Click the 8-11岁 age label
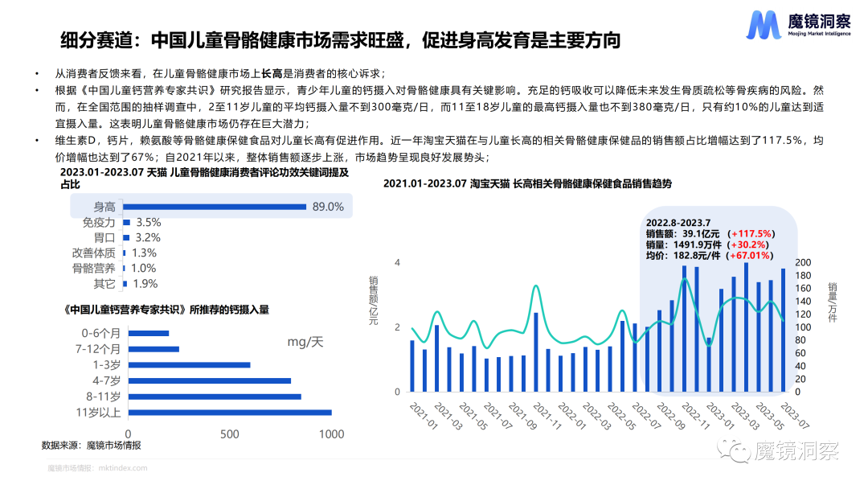868x489 pixels. click(x=103, y=397)
